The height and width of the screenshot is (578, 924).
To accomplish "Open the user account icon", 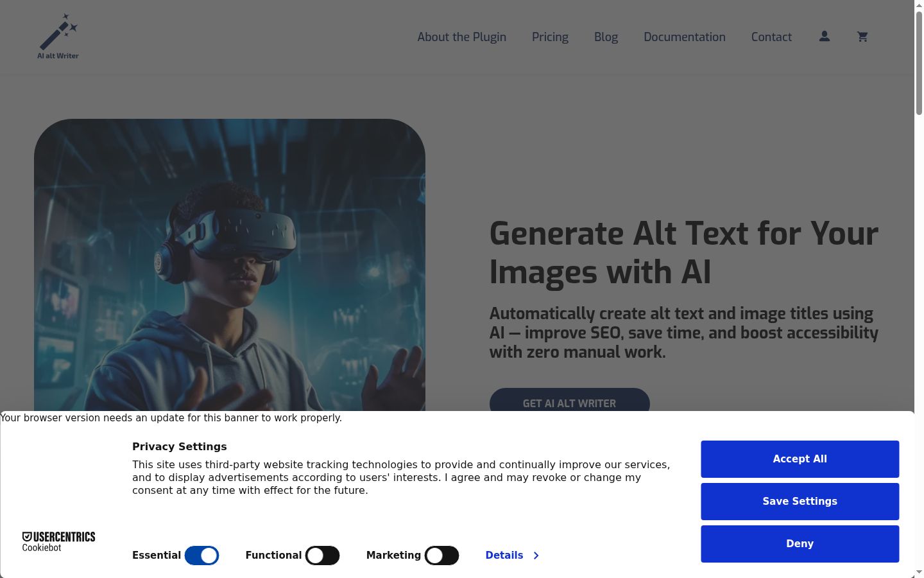I will (825, 37).
